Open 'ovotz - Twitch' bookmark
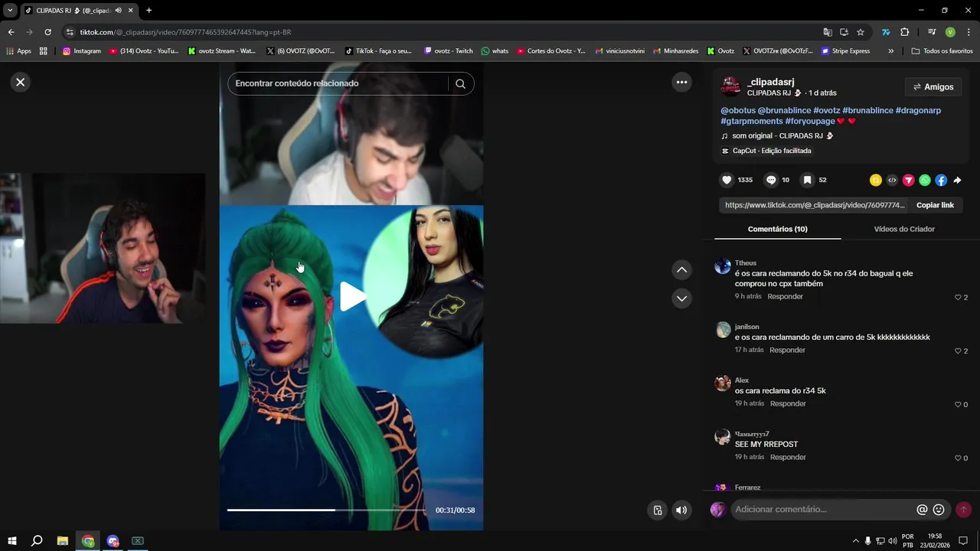This screenshot has width=980, height=551. tap(449, 51)
